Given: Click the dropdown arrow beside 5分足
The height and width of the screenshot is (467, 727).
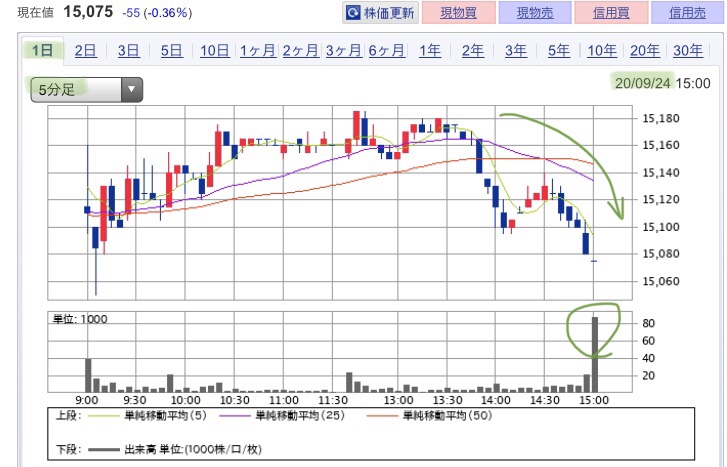Looking at the screenshot, I should 132,89.
